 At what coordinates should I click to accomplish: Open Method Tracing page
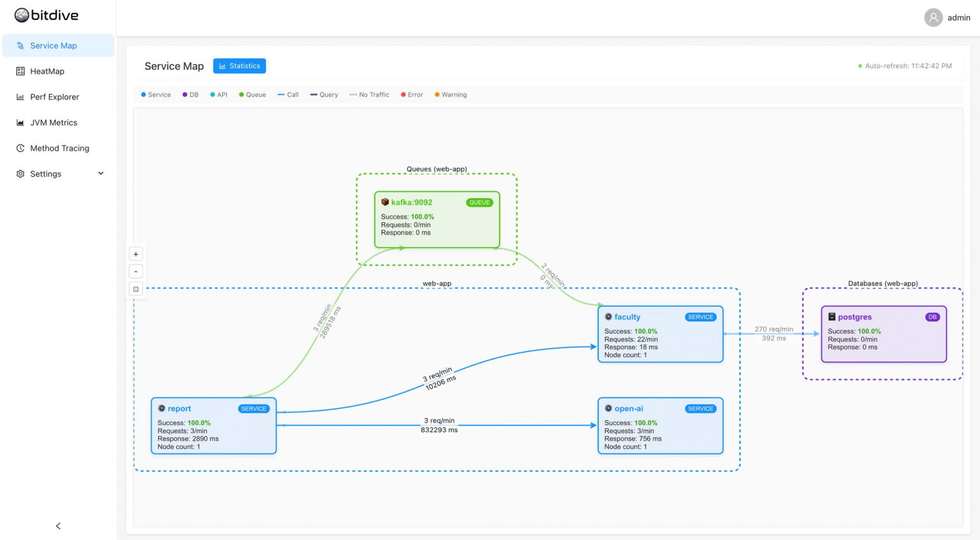click(60, 148)
